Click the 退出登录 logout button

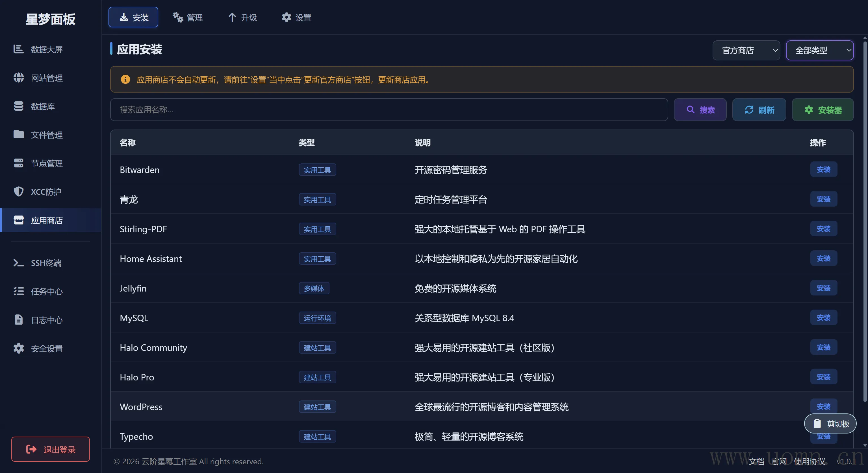[x=51, y=449]
